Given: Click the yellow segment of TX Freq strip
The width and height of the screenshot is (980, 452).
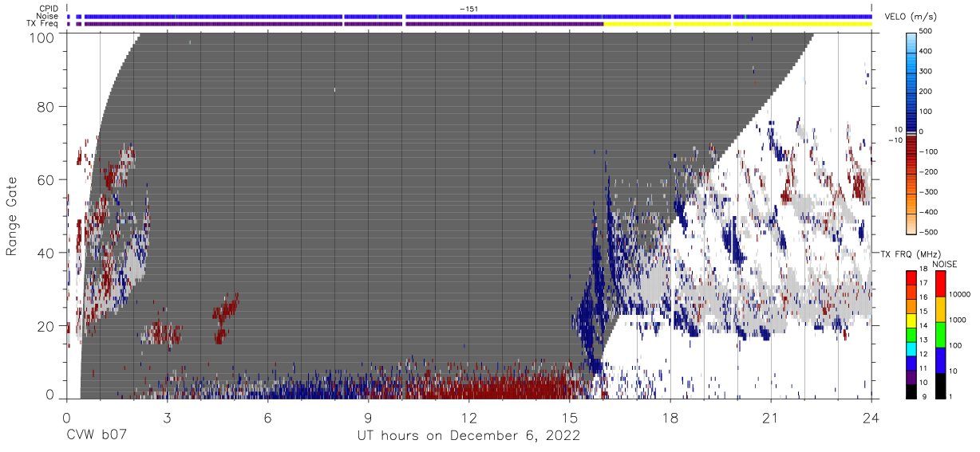Looking at the screenshot, I should 737,24.
